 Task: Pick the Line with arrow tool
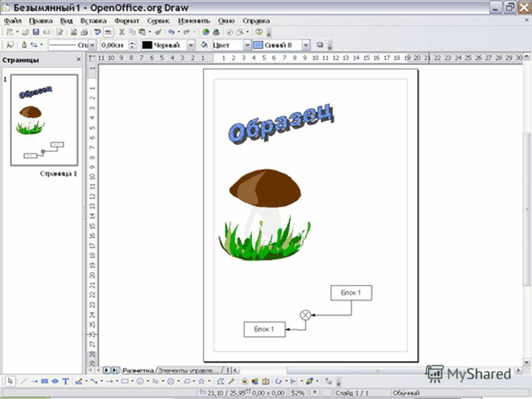[34, 381]
